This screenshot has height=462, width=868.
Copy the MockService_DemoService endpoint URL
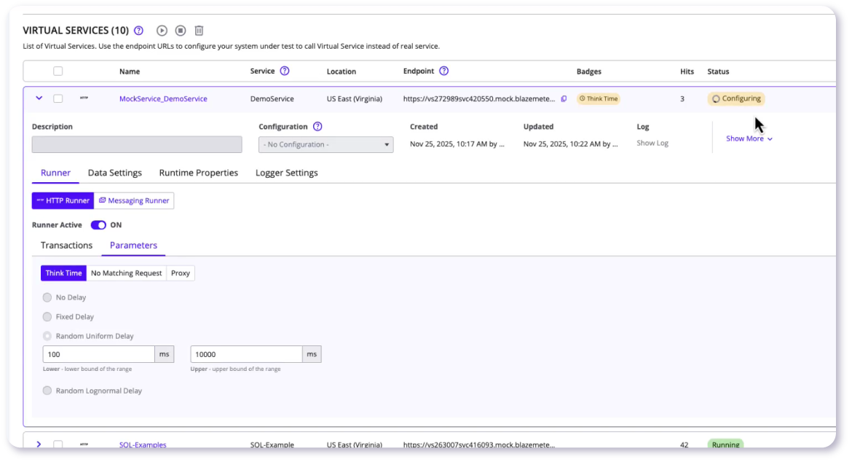[x=564, y=99]
